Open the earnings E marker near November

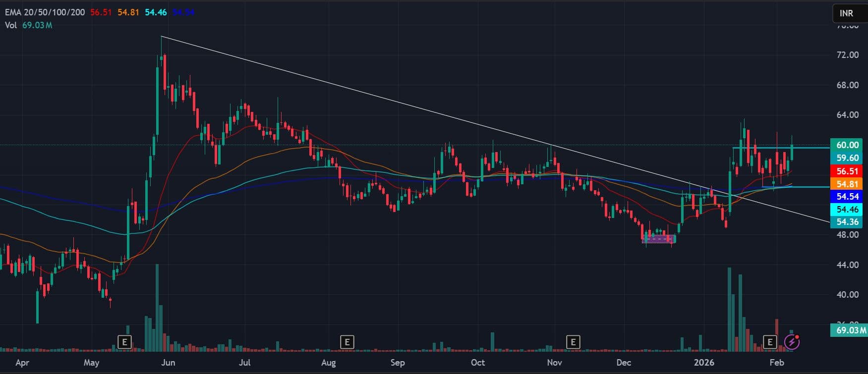click(573, 342)
